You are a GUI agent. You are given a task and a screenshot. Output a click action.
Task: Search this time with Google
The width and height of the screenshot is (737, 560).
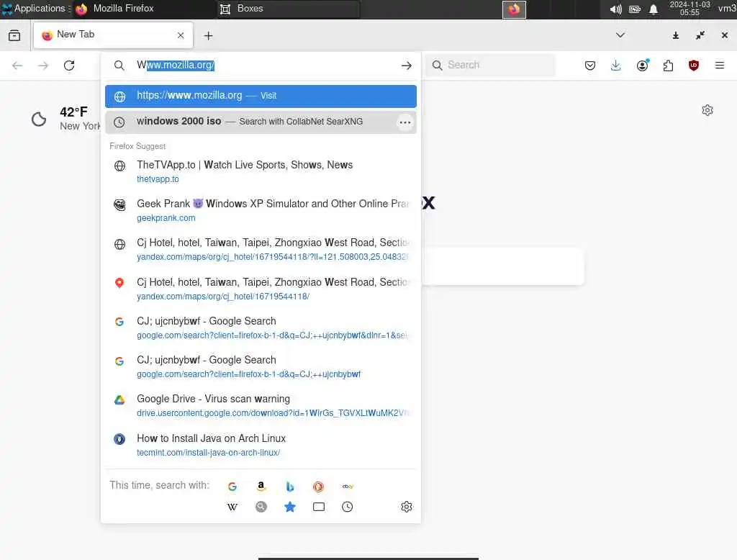(232, 487)
